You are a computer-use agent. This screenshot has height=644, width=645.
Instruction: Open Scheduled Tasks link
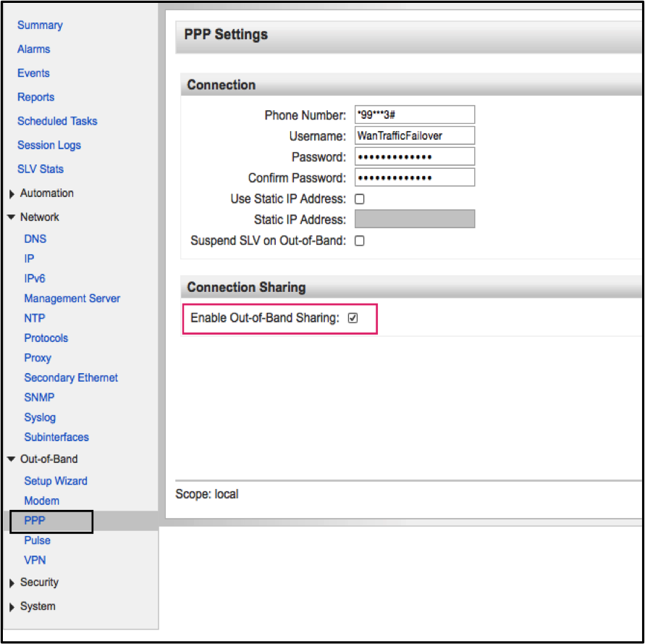click(57, 121)
